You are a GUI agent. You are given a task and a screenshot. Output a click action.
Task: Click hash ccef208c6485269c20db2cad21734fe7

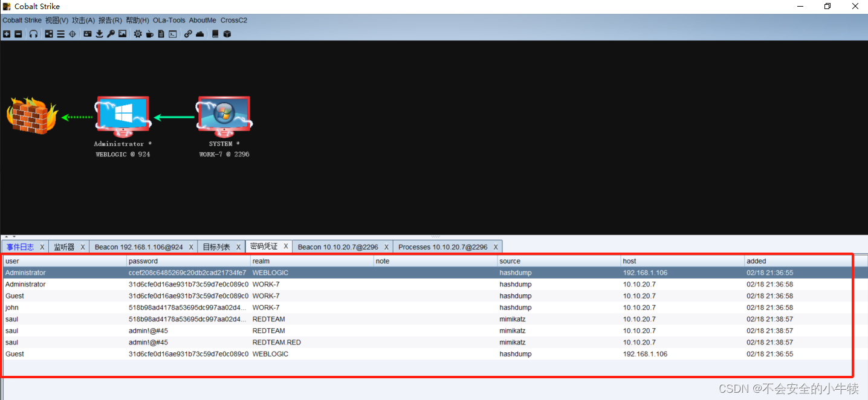(x=187, y=273)
